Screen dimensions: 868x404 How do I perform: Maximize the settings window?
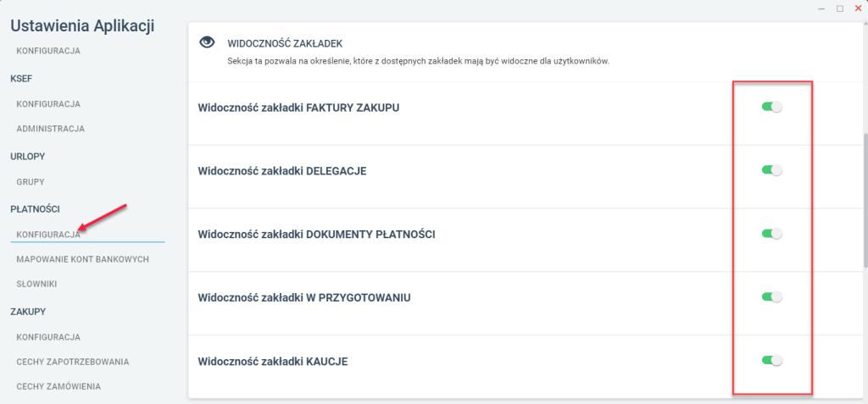[840, 8]
